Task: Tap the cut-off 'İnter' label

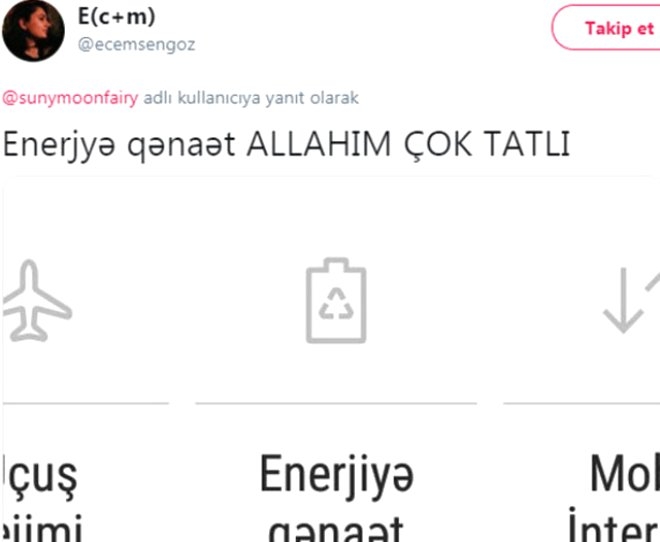Action: (614, 526)
